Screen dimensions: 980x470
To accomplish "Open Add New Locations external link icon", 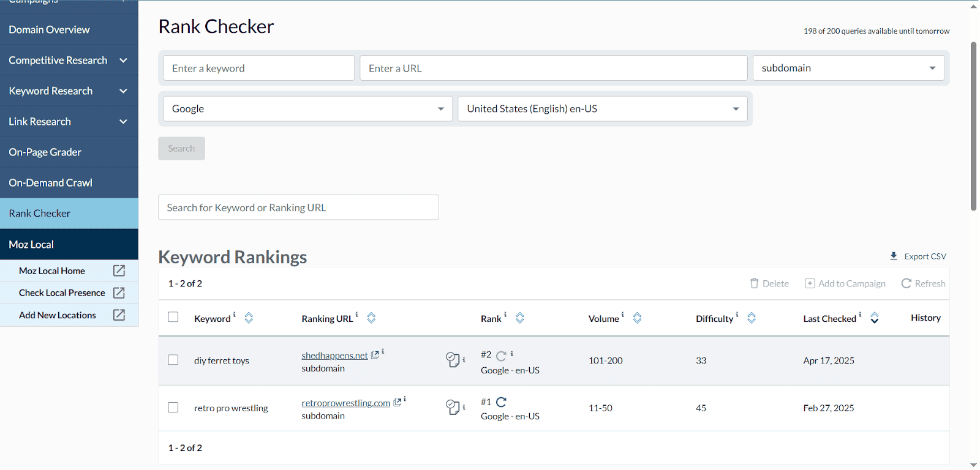I will click(119, 315).
